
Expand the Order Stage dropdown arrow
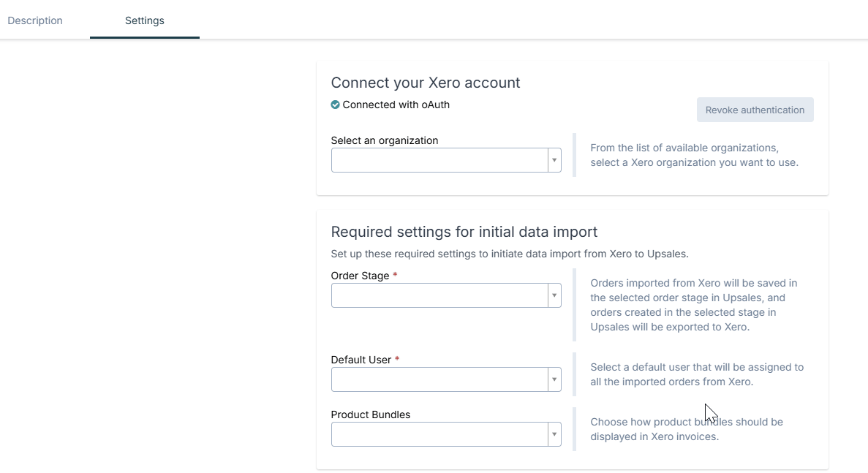(554, 295)
